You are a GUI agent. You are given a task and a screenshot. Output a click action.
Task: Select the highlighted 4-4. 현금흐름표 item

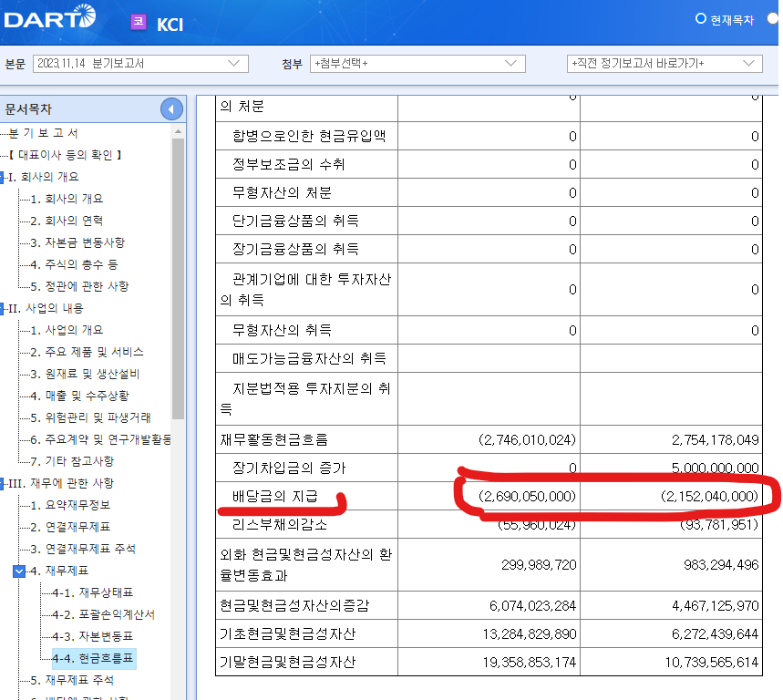pyautogui.click(x=93, y=659)
